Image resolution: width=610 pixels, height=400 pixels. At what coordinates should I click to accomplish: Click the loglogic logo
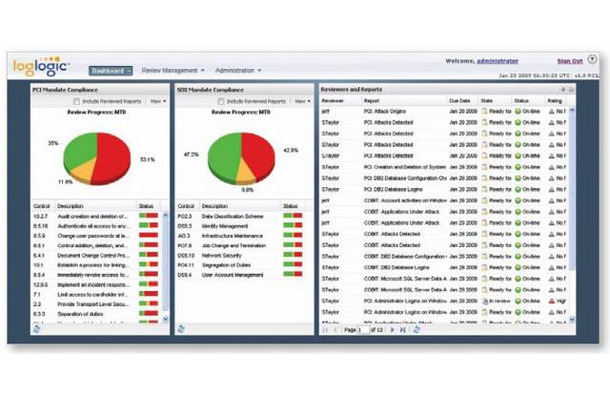pos(41,67)
